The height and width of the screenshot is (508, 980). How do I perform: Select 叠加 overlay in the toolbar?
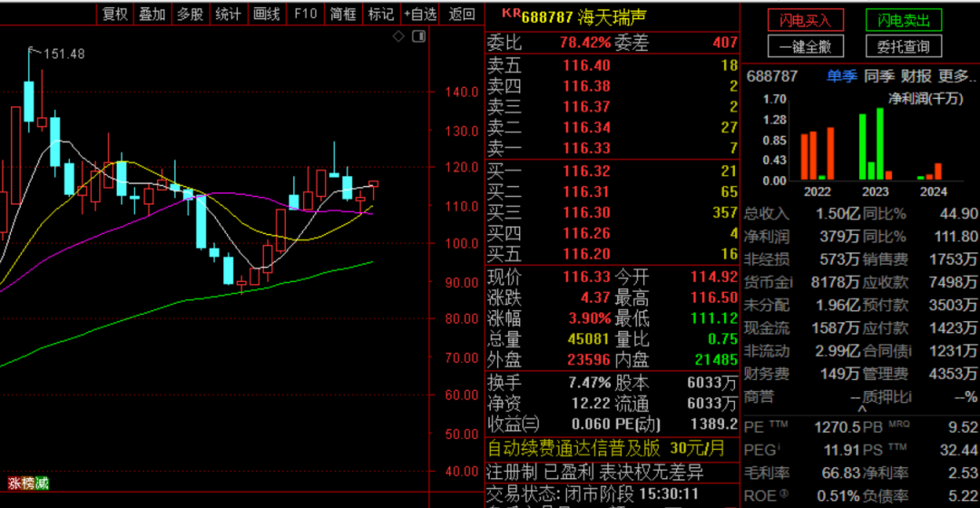[x=152, y=14]
